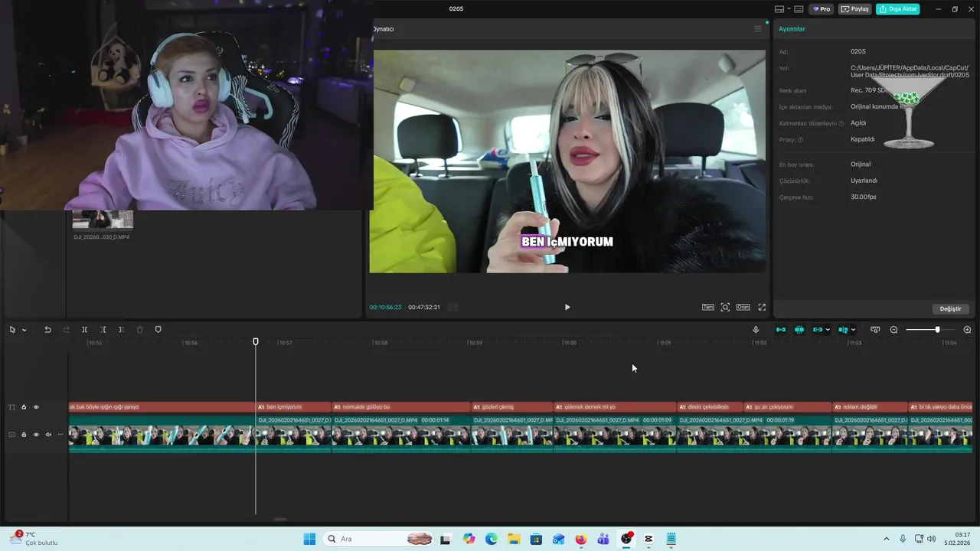Open the layout switcher dropdown
Screen dimensions: 980x551
click(x=782, y=9)
